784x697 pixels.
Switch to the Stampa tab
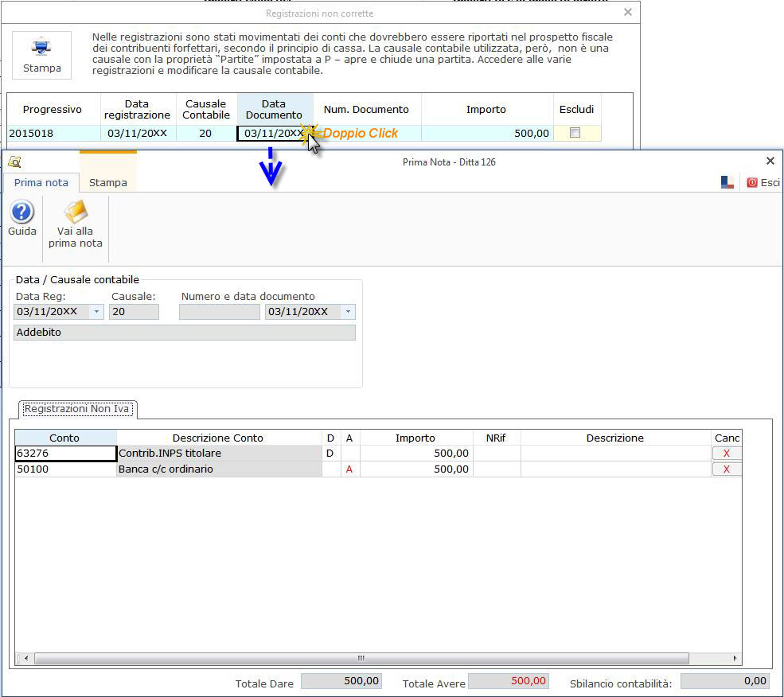107,182
